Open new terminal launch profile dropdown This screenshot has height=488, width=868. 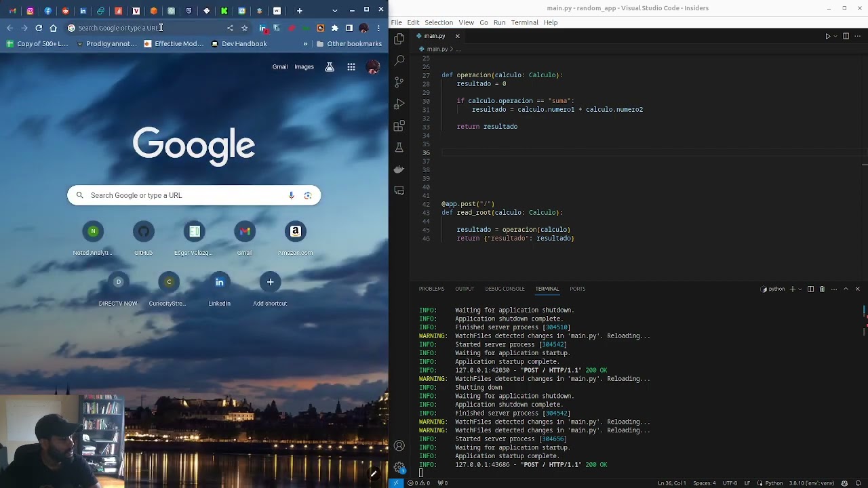[800, 289]
